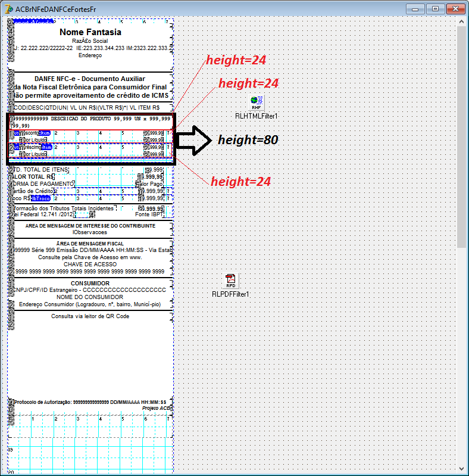
Task: Select the 'RazÃ£o Social' label
Action: [x=90, y=41]
